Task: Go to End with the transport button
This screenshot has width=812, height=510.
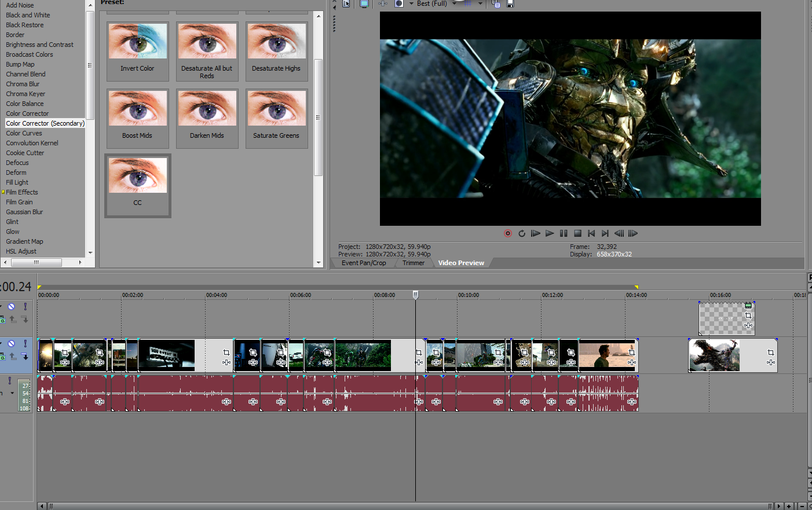Action: pyautogui.click(x=605, y=233)
